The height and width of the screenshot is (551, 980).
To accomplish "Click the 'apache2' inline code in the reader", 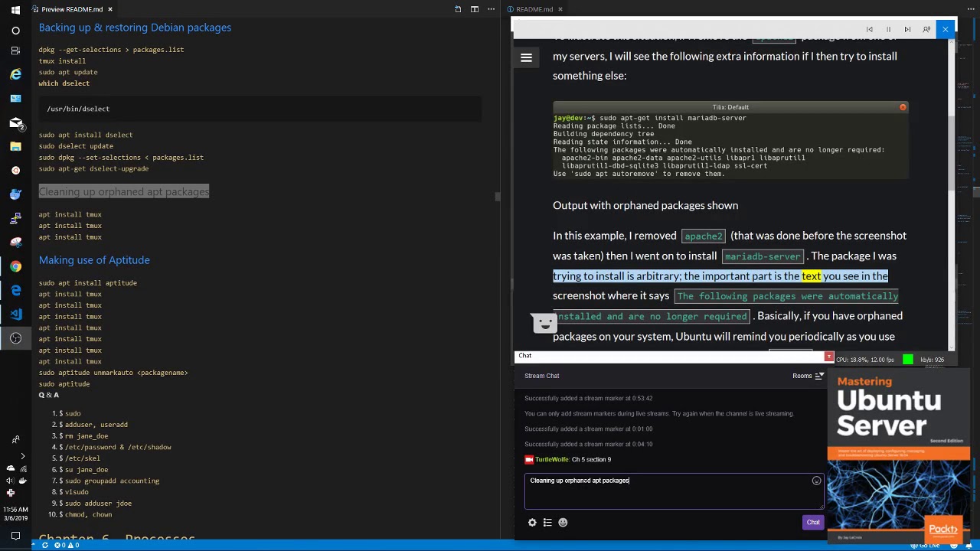I will point(704,236).
